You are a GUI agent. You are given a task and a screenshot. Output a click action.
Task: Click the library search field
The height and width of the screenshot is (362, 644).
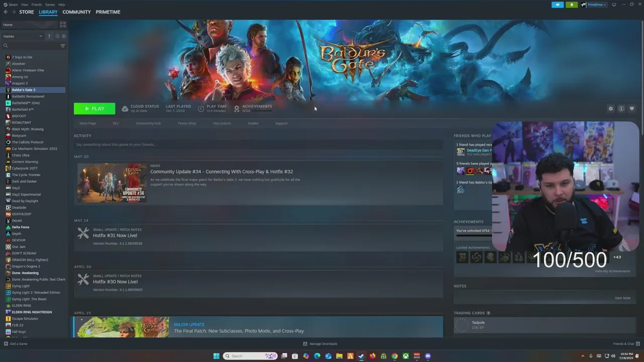coord(30,46)
